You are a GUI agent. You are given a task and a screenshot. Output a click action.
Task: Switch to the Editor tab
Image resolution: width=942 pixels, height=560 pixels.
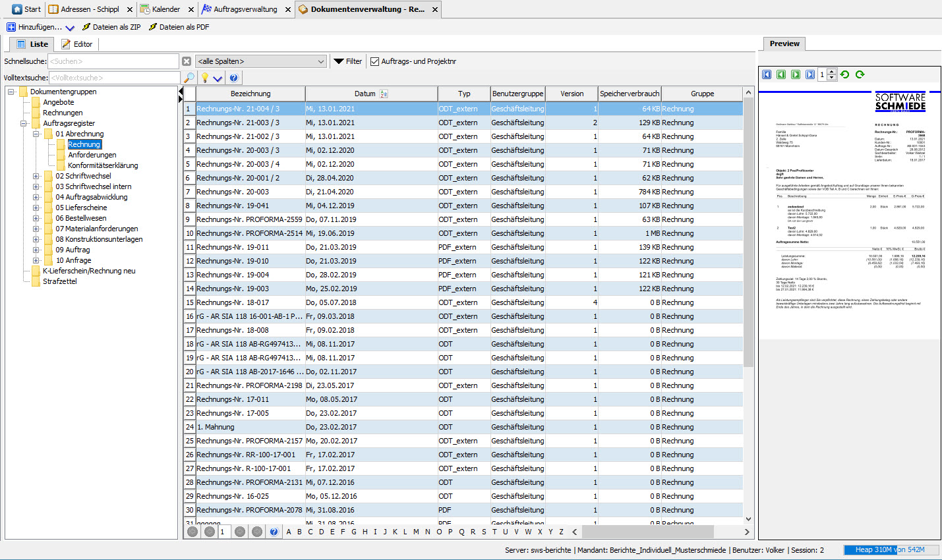tap(77, 44)
